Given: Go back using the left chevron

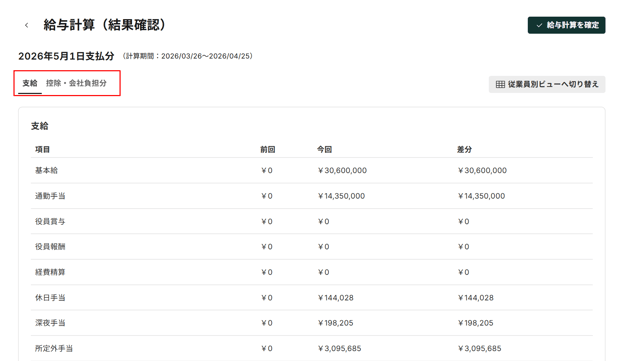Looking at the screenshot, I should [26, 25].
